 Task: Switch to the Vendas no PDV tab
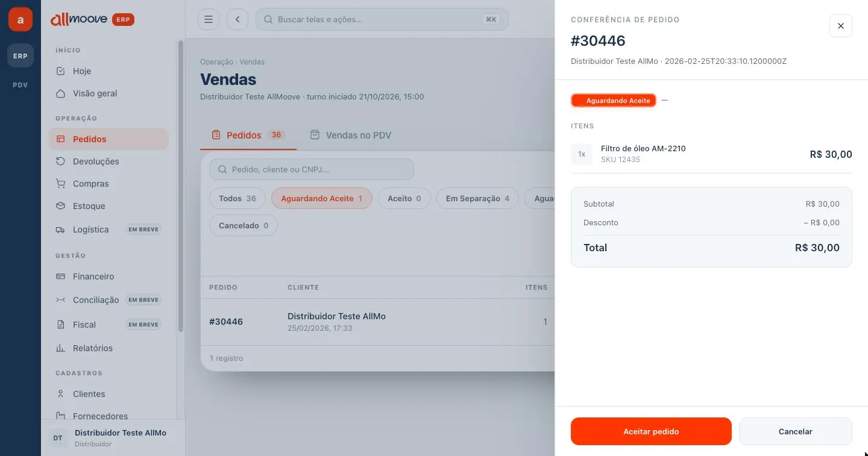tap(351, 135)
